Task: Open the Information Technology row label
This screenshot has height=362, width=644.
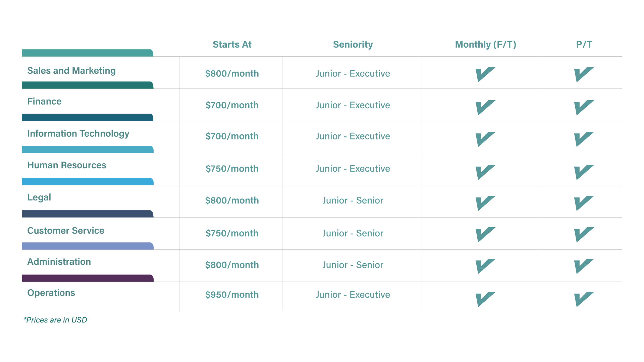Action: 78,134
